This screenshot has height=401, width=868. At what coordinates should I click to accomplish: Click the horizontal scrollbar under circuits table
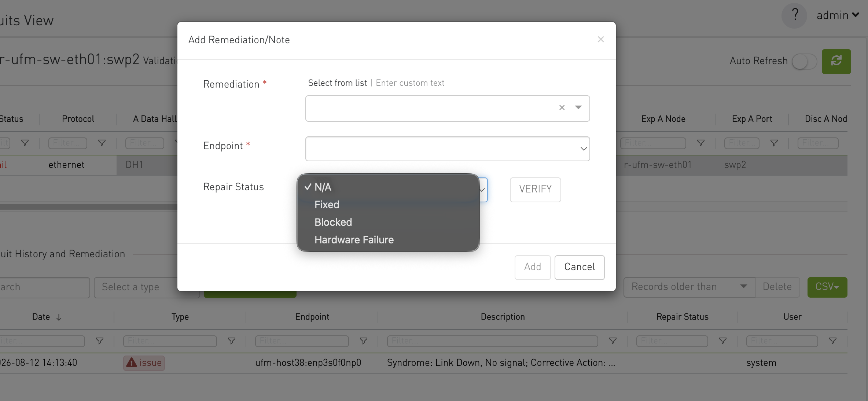point(88,207)
